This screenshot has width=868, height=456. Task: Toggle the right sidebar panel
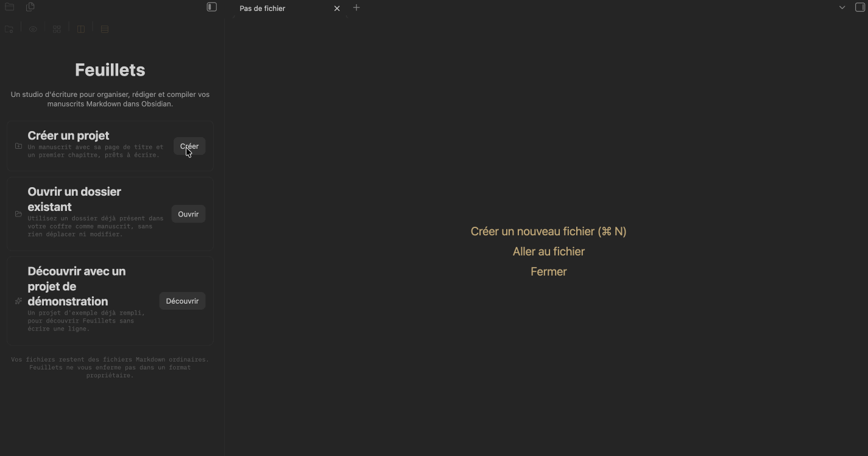[x=860, y=7]
